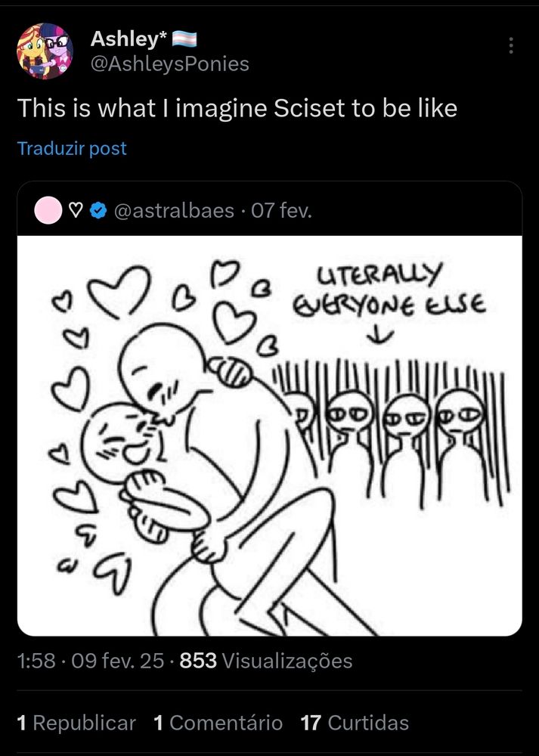Show the 17 Curtidas list
The width and height of the screenshot is (539, 756).
click(x=355, y=723)
